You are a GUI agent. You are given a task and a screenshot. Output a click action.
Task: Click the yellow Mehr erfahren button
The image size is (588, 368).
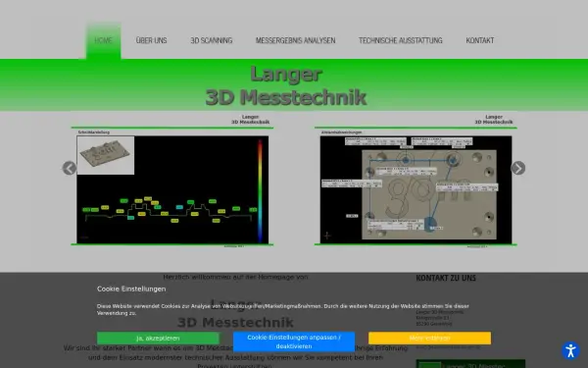click(429, 338)
